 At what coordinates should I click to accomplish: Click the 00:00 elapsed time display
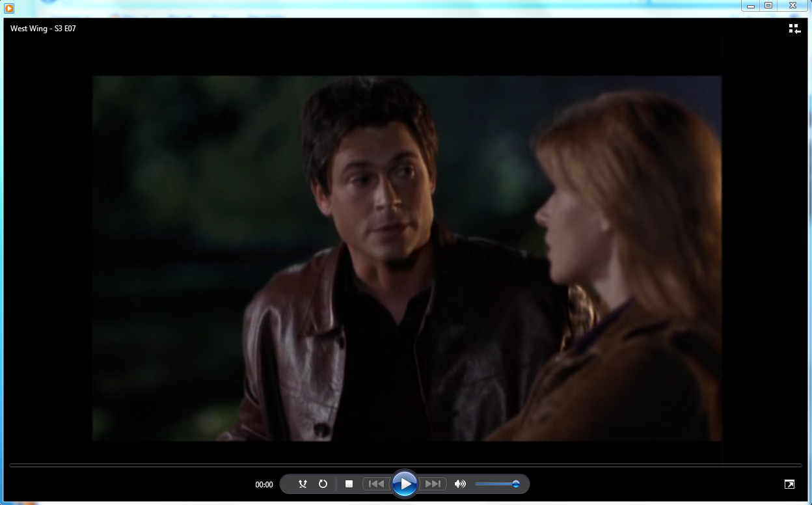(x=264, y=484)
